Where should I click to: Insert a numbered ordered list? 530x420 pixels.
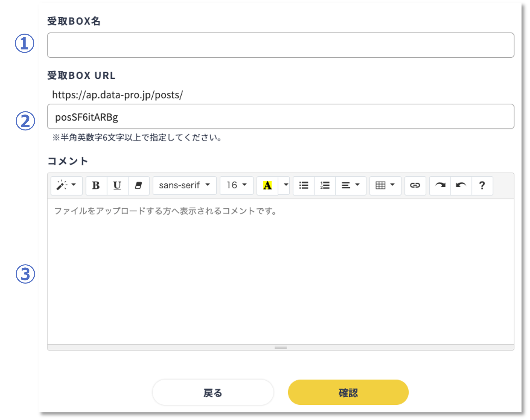(325, 185)
